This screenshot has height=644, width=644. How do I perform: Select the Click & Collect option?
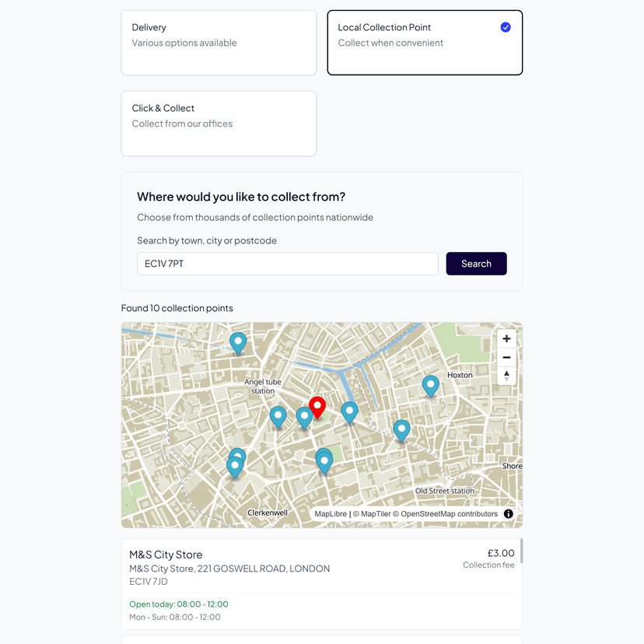tap(219, 122)
